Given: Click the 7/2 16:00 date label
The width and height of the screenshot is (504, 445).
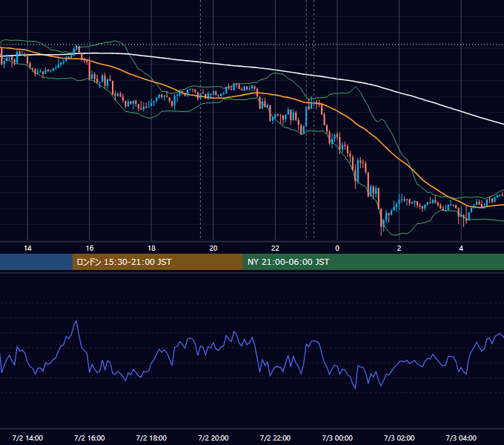Looking at the screenshot, I should [x=90, y=438].
